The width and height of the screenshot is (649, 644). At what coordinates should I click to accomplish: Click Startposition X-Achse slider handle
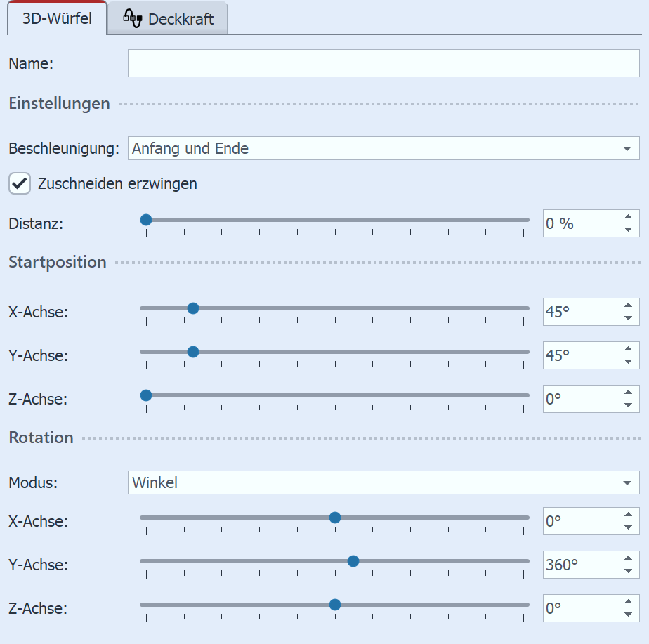pyautogui.click(x=193, y=308)
